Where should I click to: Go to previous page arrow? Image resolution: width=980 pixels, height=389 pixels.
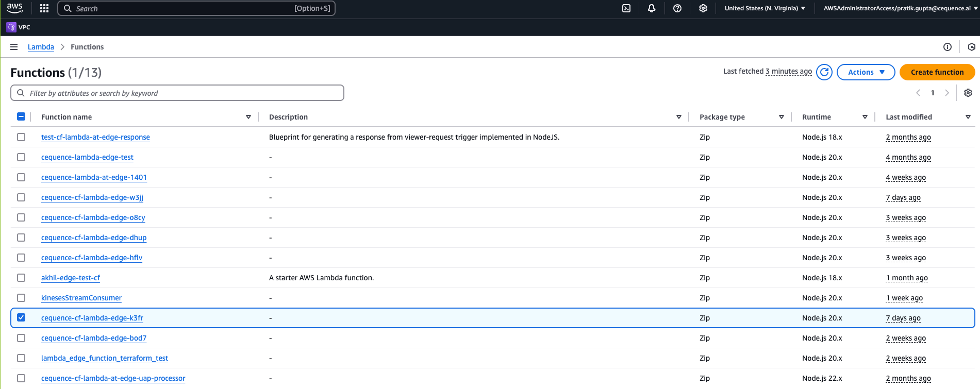(918, 93)
